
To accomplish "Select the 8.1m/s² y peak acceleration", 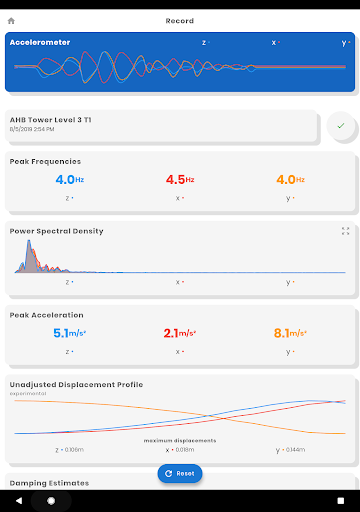I will 290,333.
